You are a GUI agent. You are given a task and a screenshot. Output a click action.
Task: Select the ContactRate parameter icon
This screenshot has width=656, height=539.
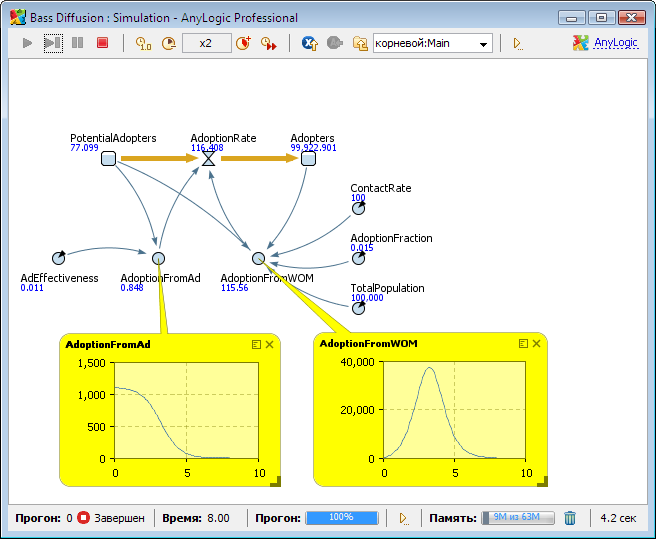click(x=358, y=208)
